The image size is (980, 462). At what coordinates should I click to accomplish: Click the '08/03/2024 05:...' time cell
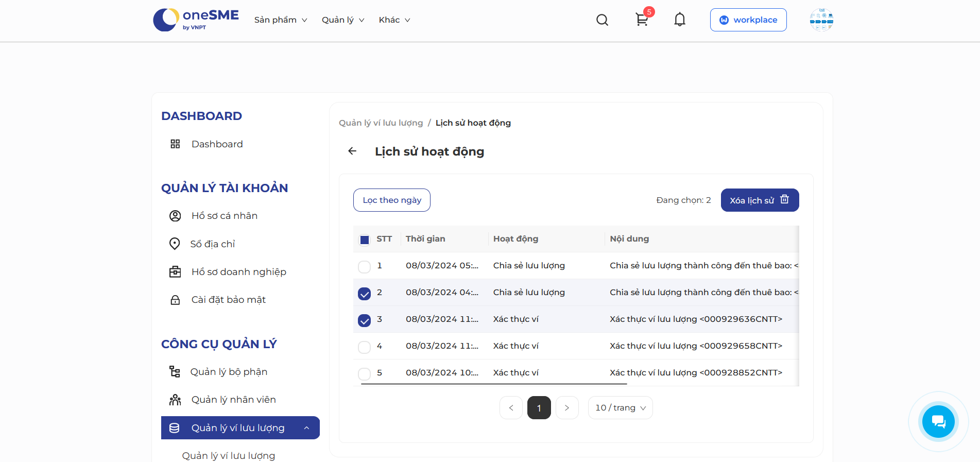(442, 265)
